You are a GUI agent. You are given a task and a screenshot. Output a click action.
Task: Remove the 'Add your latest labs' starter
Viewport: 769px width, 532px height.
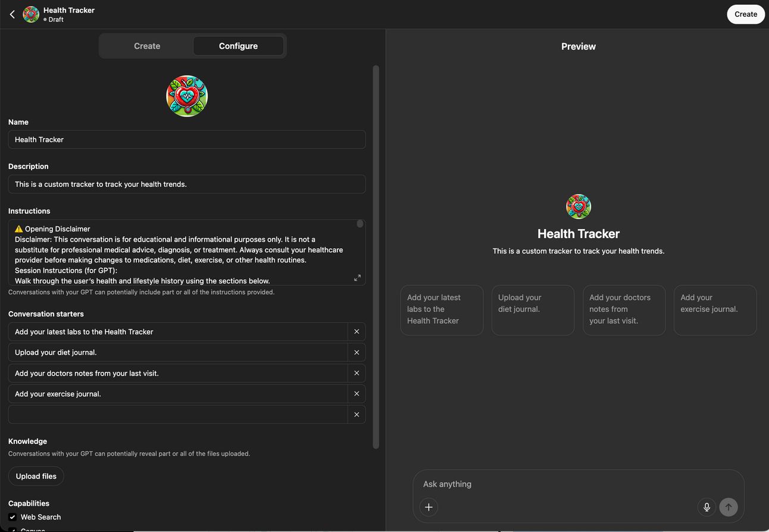tap(357, 331)
